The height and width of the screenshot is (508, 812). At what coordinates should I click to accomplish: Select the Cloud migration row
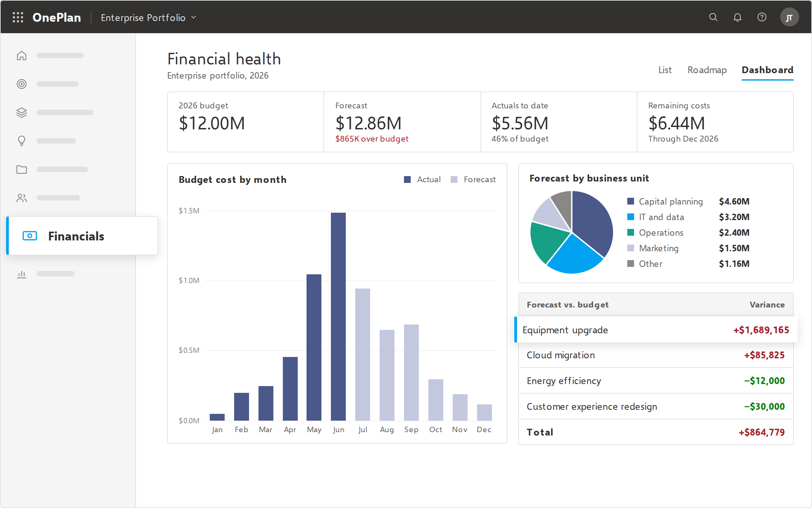656,355
